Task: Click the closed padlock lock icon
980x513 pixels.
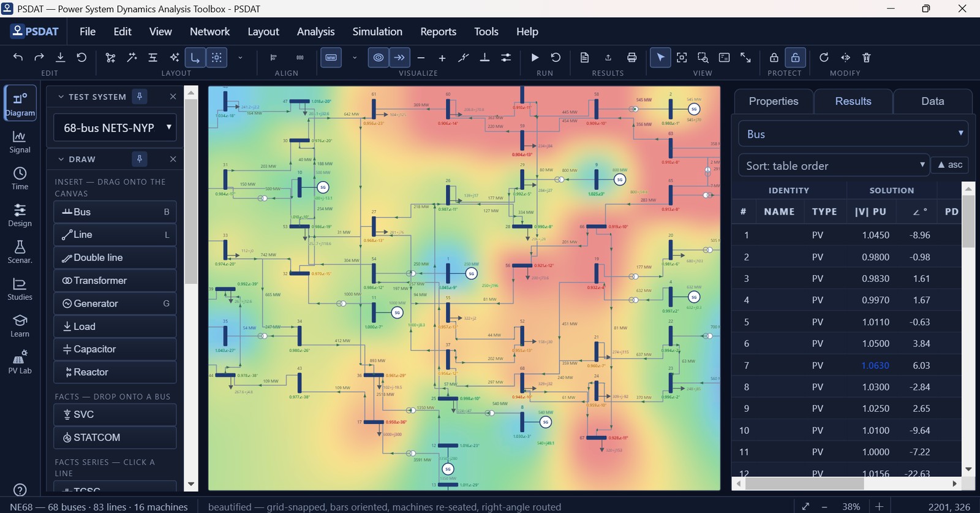Action: pos(774,58)
